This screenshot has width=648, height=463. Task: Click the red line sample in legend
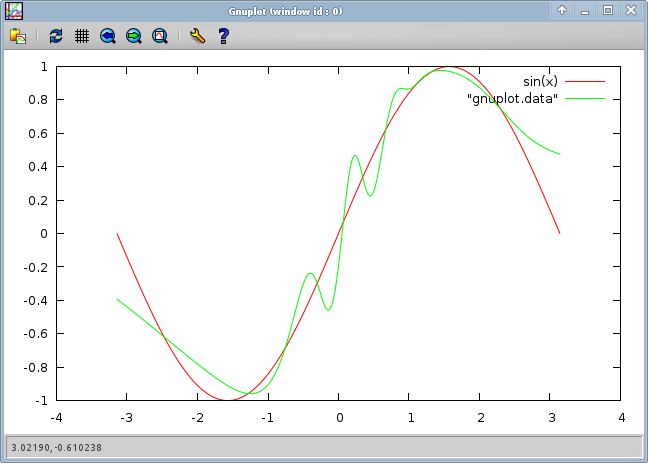[x=587, y=81]
